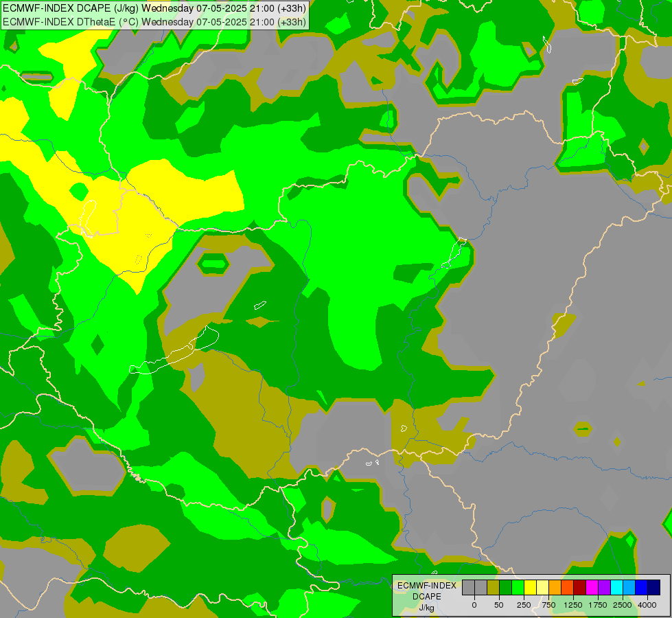Click the Lake Velence outline above Lake Balaton

coord(260,305)
